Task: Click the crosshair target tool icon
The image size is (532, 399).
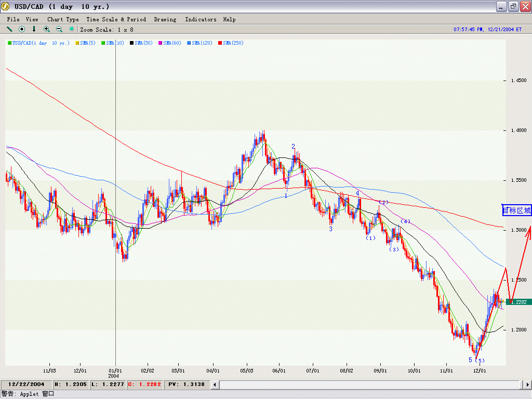Action: tap(22, 29)
